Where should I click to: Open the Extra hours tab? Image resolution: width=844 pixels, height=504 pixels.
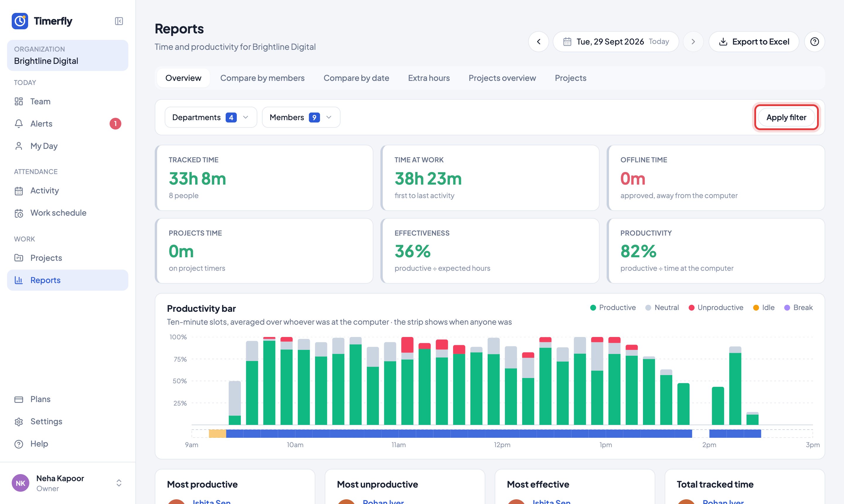click(429, 78)
